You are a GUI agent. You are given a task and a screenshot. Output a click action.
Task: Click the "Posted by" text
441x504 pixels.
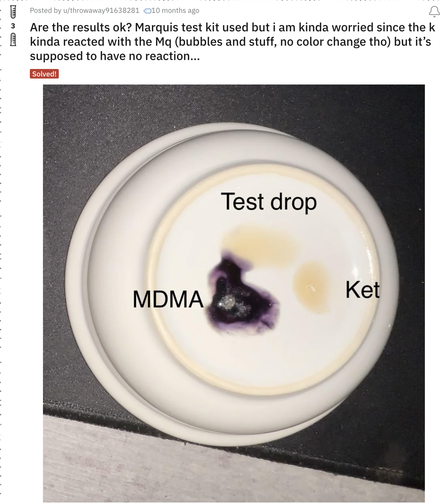tap(45, 10)
